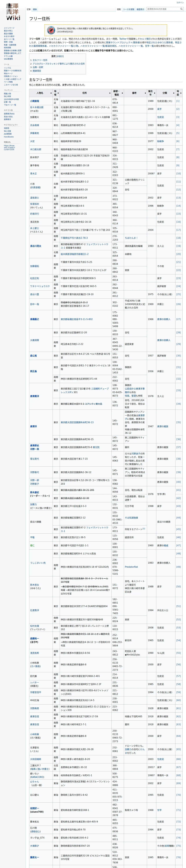Image resolution: width=186 pixels, height=868 pixels.
Task: Open メインページ in the sidebar
Action: [9, 28]
